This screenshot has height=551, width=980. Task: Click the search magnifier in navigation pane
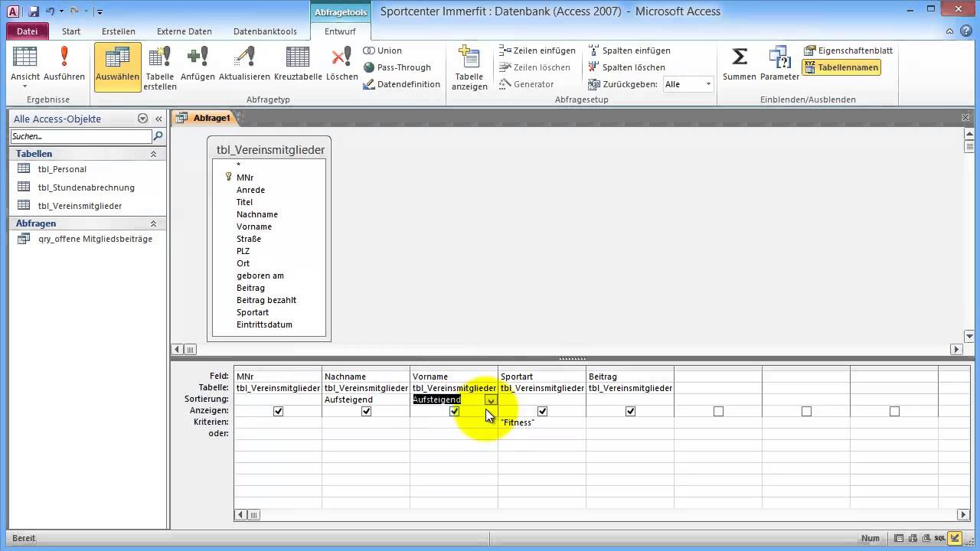(x=158, y=136)
